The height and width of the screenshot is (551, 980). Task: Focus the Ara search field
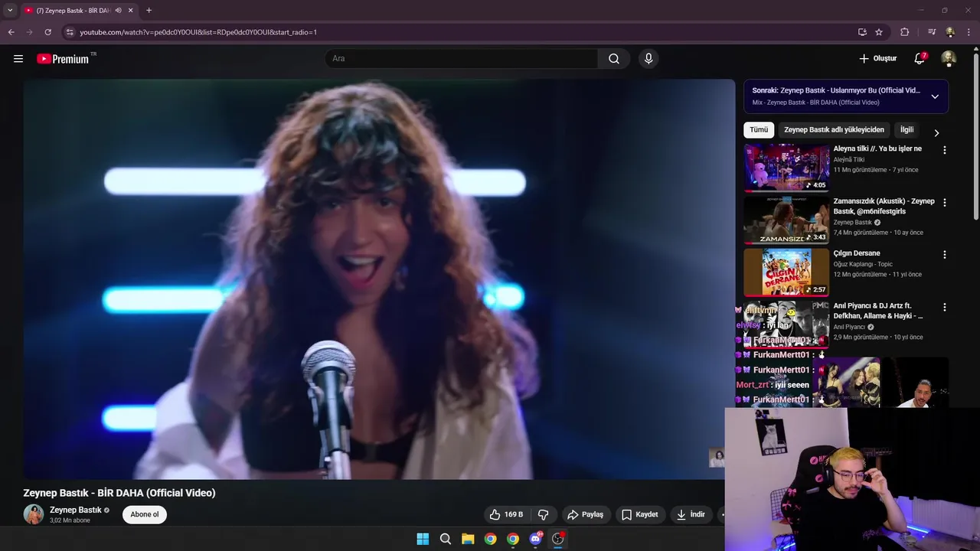tap(462, 58)
